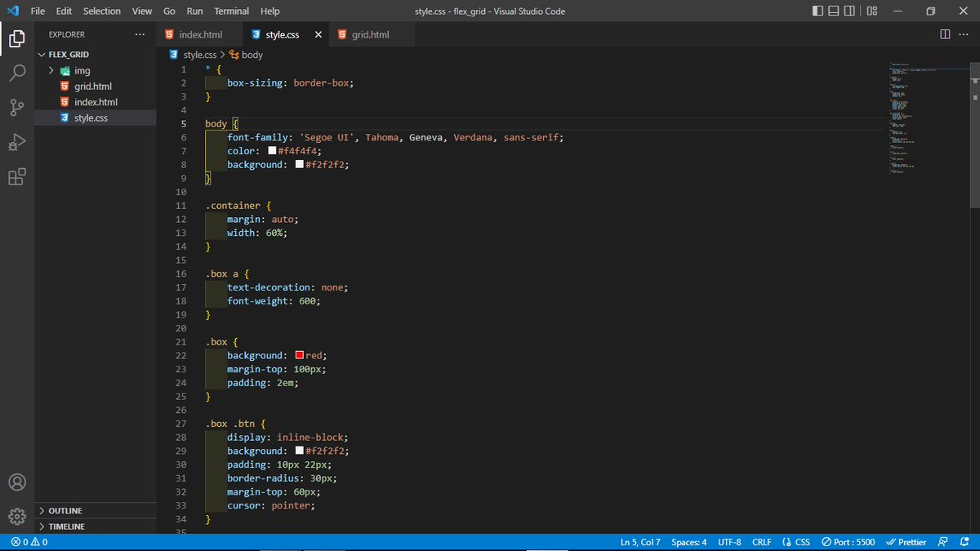Click Prettier in the status bar
This screenshot has width=980, height=551.
pyautogui.click(x=906, y=542)
